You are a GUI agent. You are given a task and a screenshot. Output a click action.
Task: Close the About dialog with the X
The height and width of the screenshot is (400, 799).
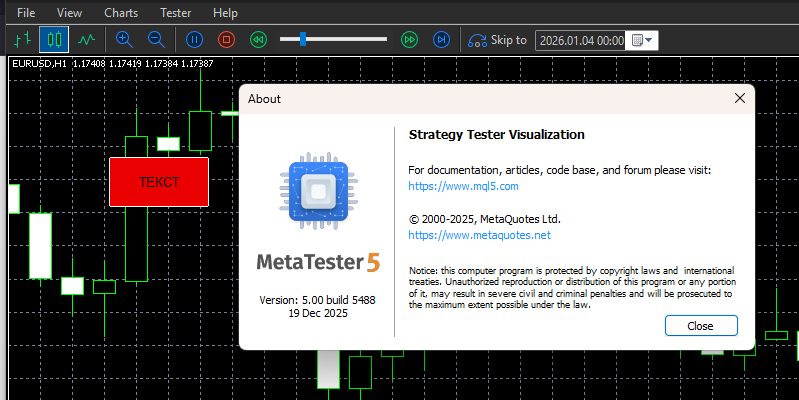point(740,98)
